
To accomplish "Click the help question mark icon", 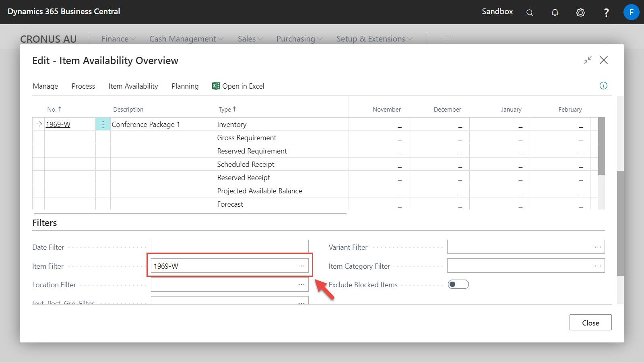I will pos(606,12).
